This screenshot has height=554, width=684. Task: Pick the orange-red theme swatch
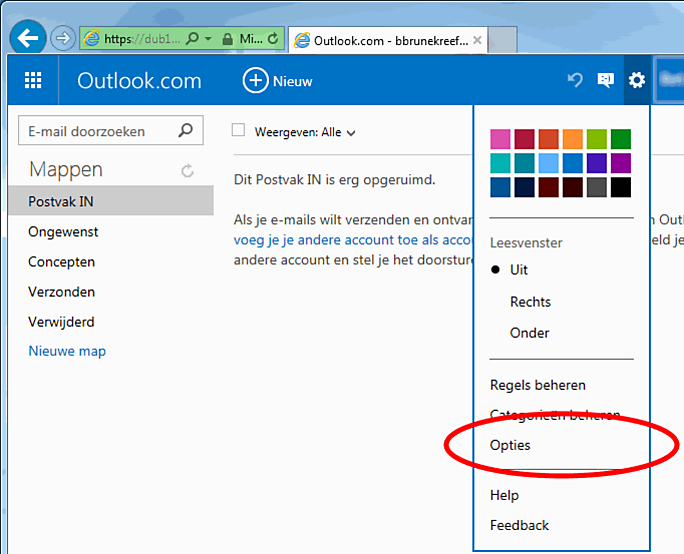click(548, 139)
